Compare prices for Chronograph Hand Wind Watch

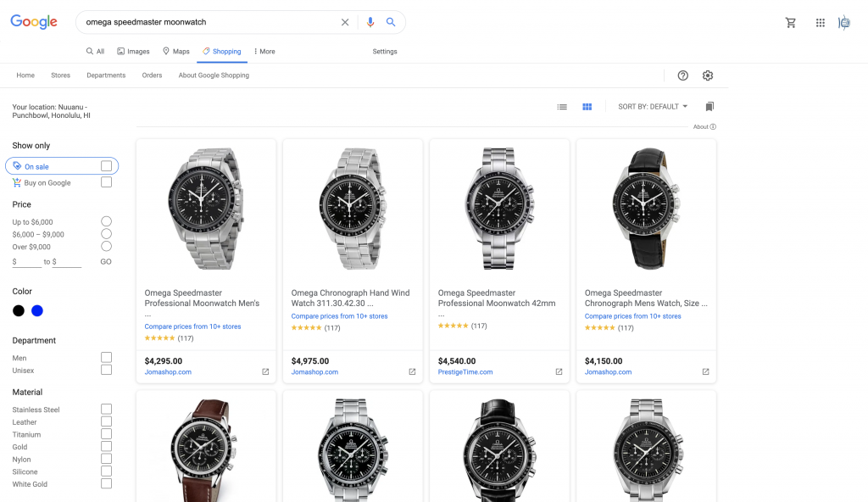pos(339,315)
